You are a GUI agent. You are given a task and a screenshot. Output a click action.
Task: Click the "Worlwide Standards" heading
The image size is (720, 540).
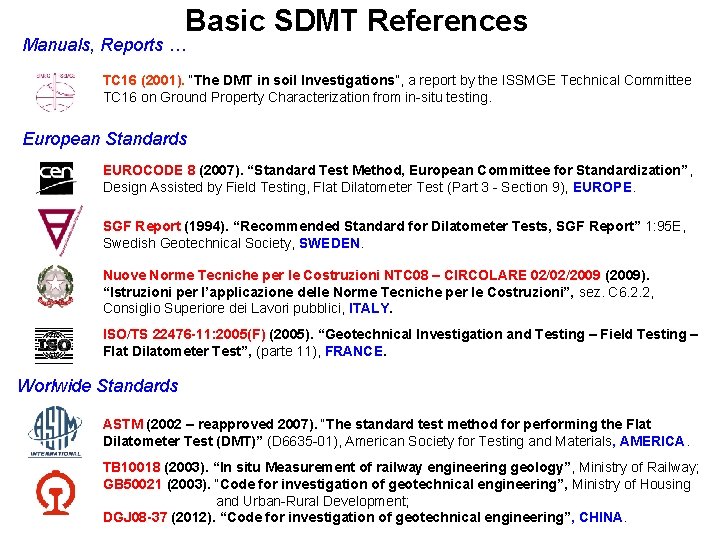point(98,386)
